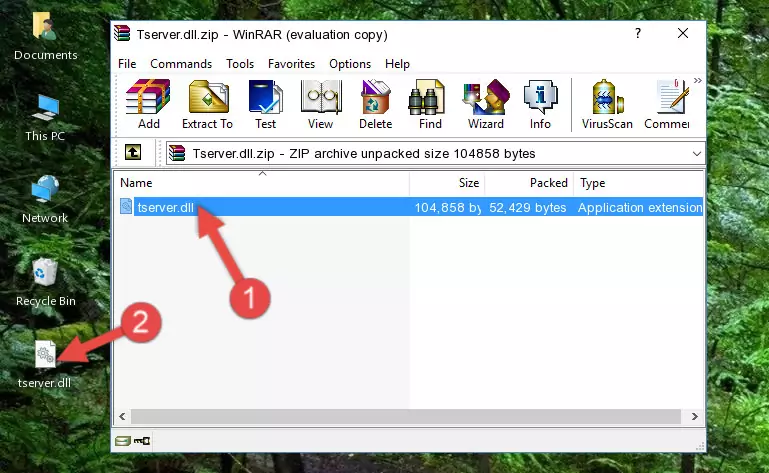
Task: Select the Network desktop icon
Action: (x=45, y=199)
